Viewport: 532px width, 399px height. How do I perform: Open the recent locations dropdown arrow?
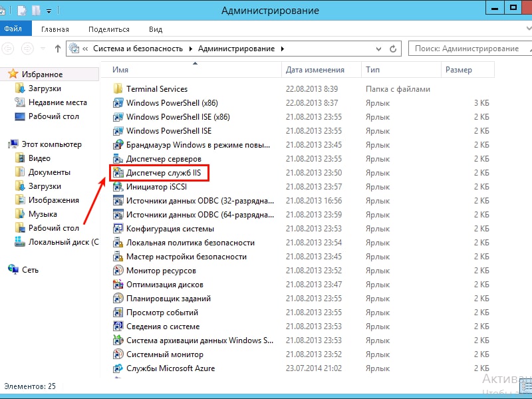(43, 49)
